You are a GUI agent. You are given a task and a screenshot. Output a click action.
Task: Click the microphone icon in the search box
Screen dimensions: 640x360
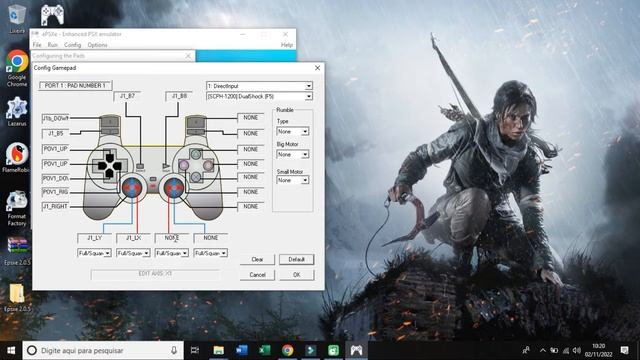click(174, 350)
